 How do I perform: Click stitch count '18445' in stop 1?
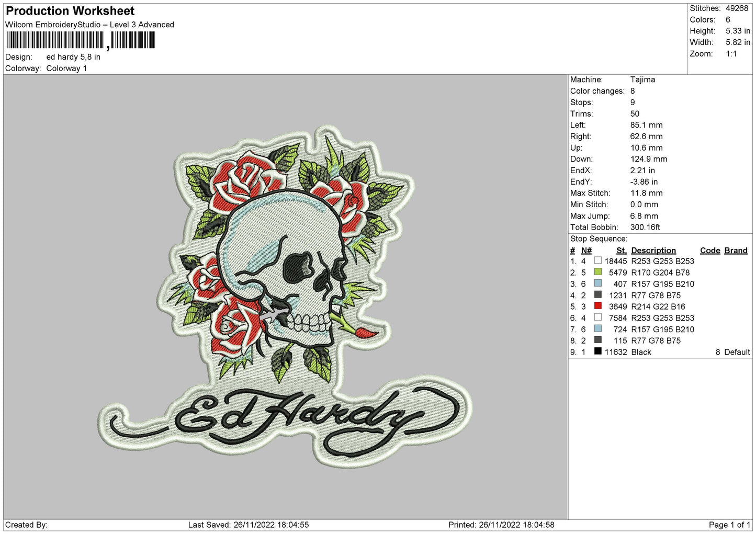(x=616, y=261)
